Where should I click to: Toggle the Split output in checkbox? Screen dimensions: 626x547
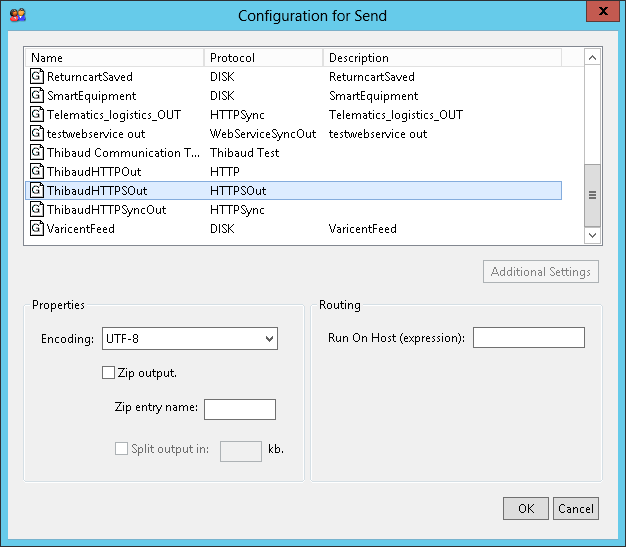[x=122, y=449]
